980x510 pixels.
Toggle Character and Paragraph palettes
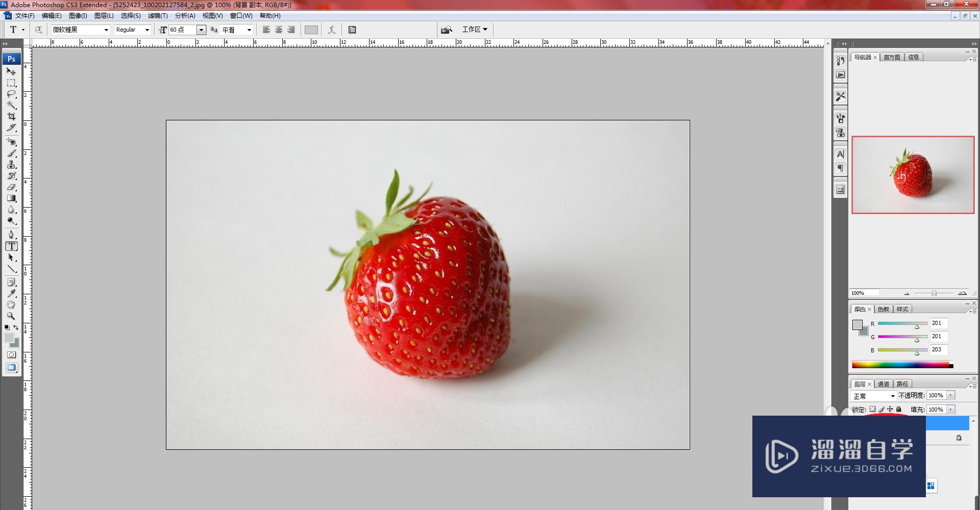pos(352,30)
